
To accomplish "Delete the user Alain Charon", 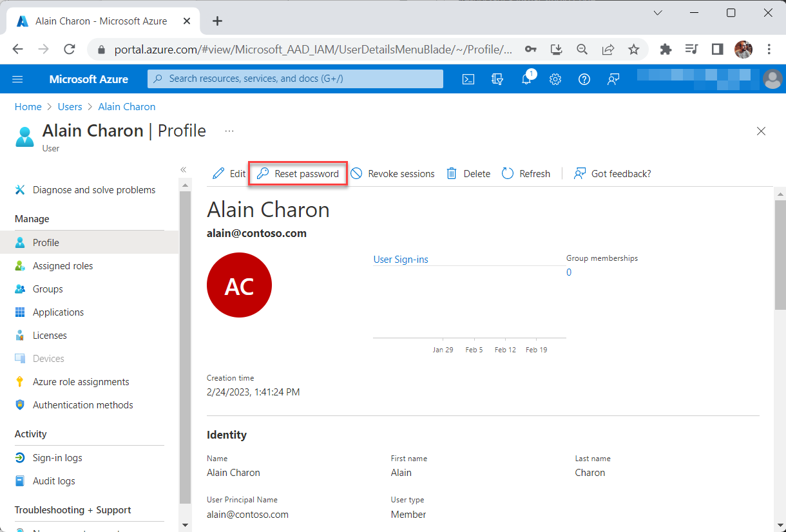I will point(468,174).
